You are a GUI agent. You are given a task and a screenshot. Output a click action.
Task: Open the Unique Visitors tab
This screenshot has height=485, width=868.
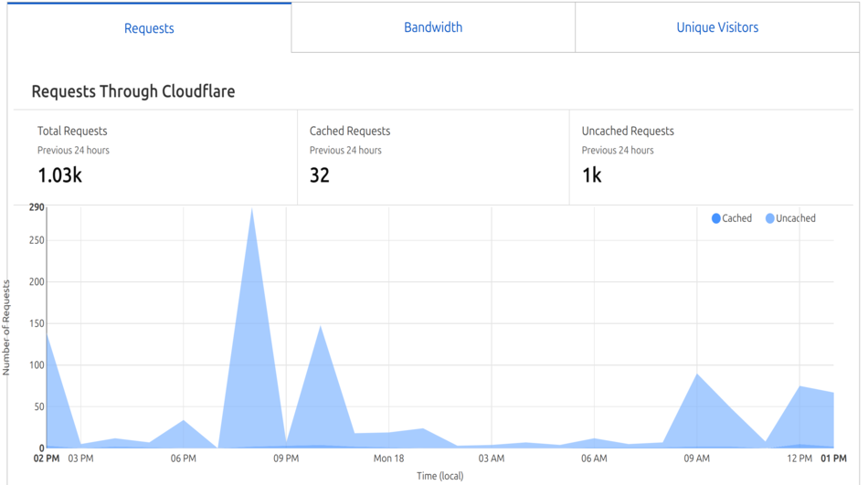[717, 27]
